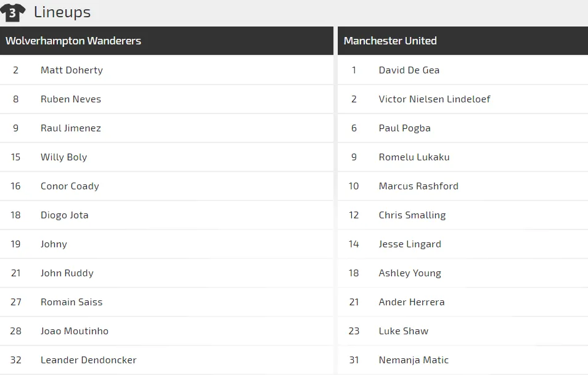Click the Lineups jersey icon
This screenshot has width=588, height=375.
13,12
